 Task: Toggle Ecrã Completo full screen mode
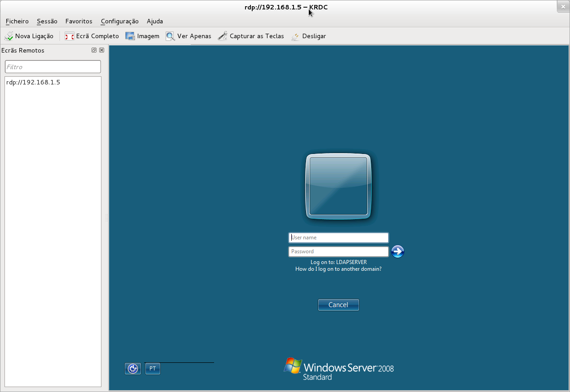pyautogui.click(x=70, y=36)
